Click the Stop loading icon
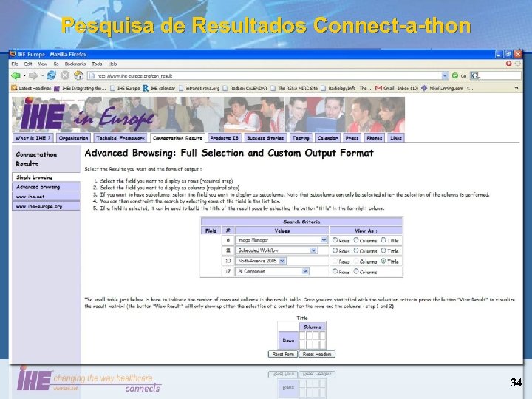 pyautogui.click(x=65, y=75)
